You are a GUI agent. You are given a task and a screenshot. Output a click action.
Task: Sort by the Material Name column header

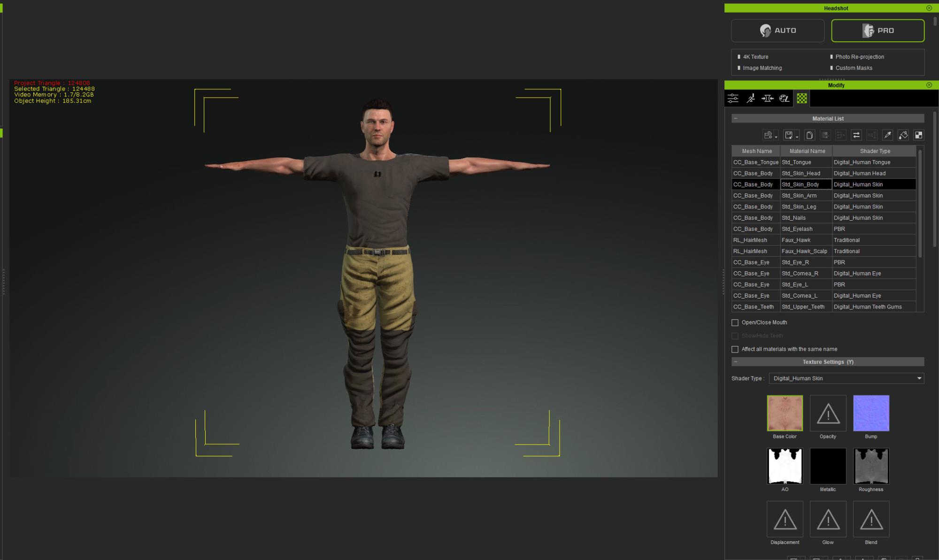(x=807, y=151)
